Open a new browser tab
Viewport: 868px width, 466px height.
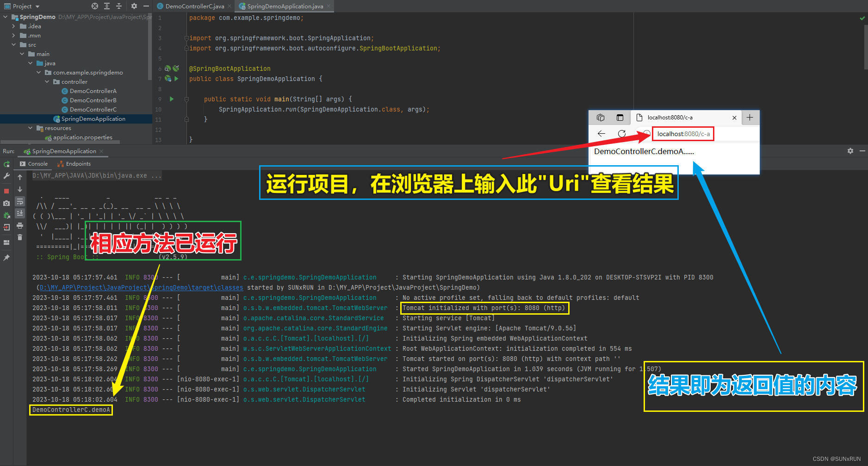point(750,118)
